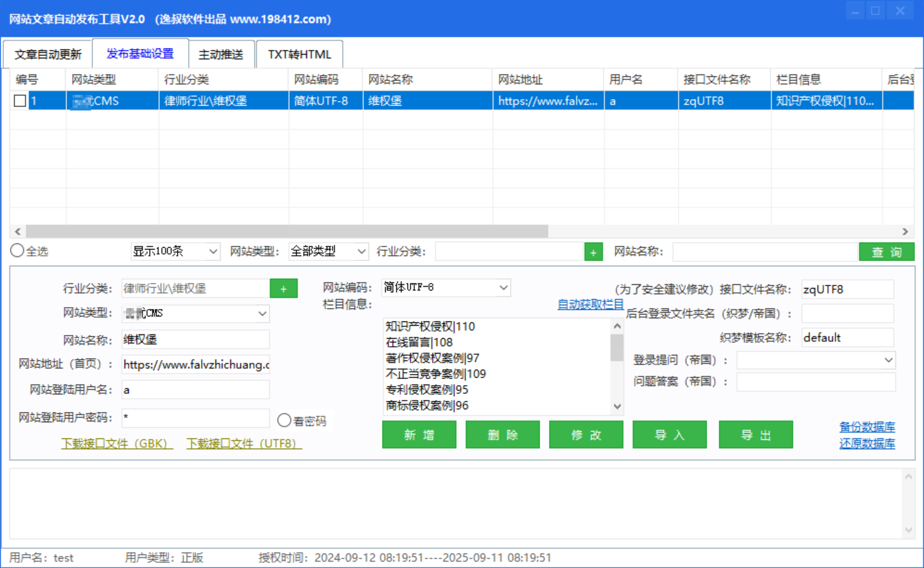This screenshot has width=924, height=568.
Task: Click the 网站名称 search input field
Action: (x=765, y=252)
